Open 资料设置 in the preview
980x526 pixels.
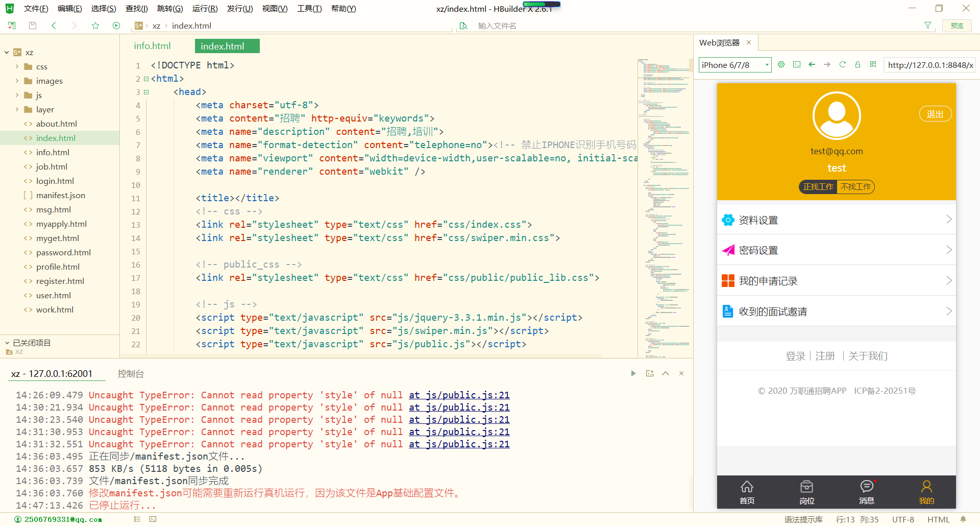[837, 220]
